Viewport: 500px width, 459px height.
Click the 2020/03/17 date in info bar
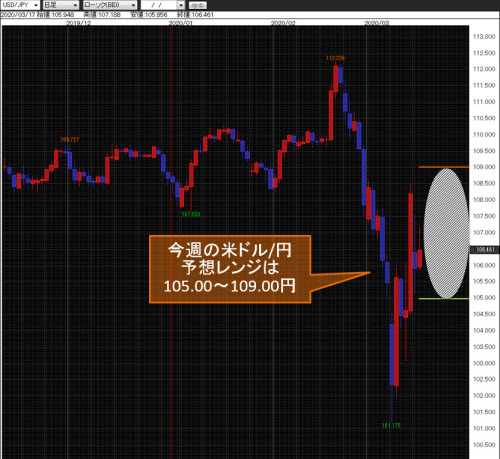pos(18,15)
